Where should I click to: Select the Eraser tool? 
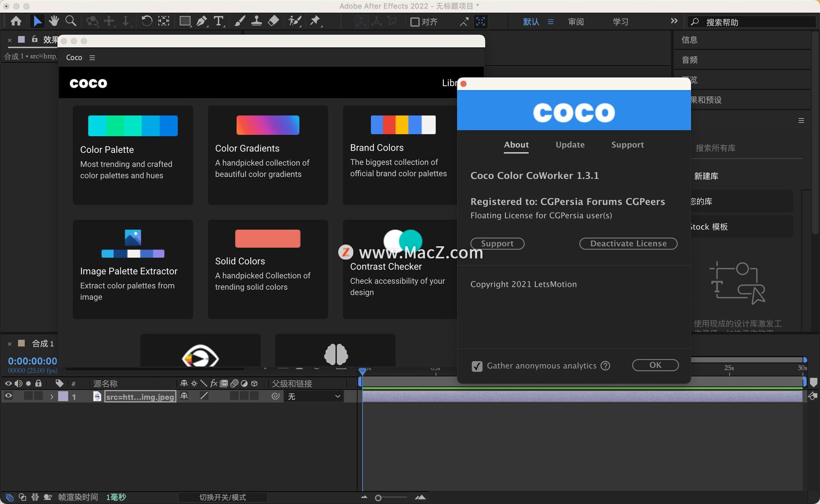coord(273,21)
